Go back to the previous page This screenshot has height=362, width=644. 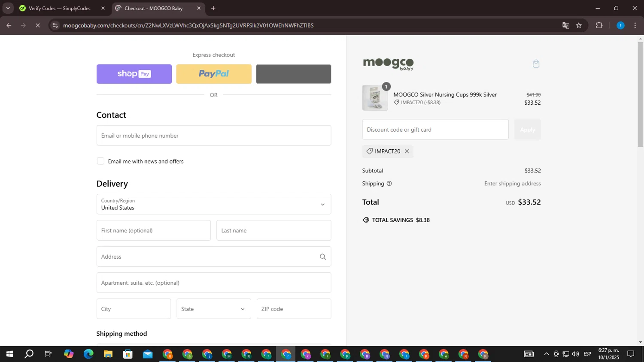(9, 26)
